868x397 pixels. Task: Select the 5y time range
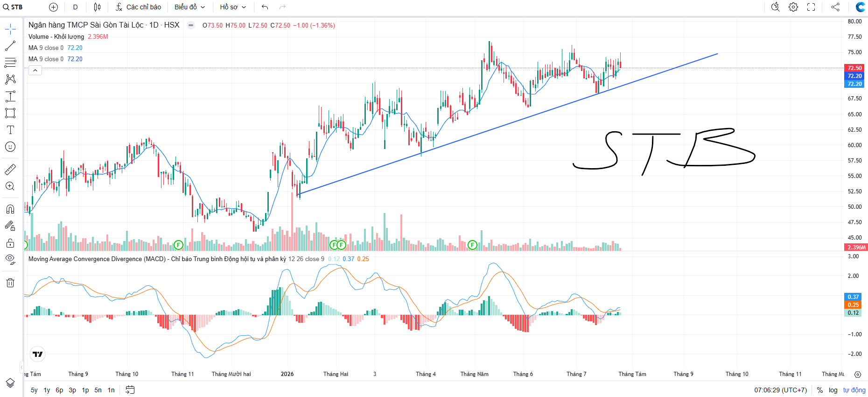[x=34, y=390]
